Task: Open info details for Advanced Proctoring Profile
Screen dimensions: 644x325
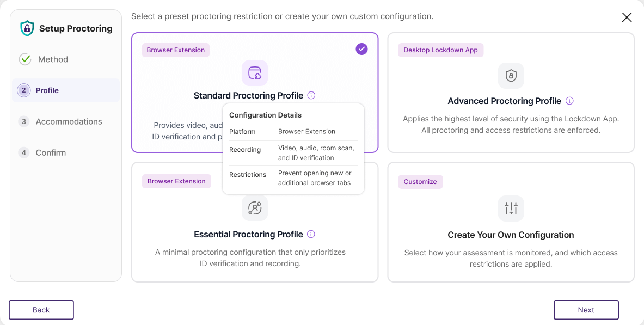Action: [x=569, y=101]
